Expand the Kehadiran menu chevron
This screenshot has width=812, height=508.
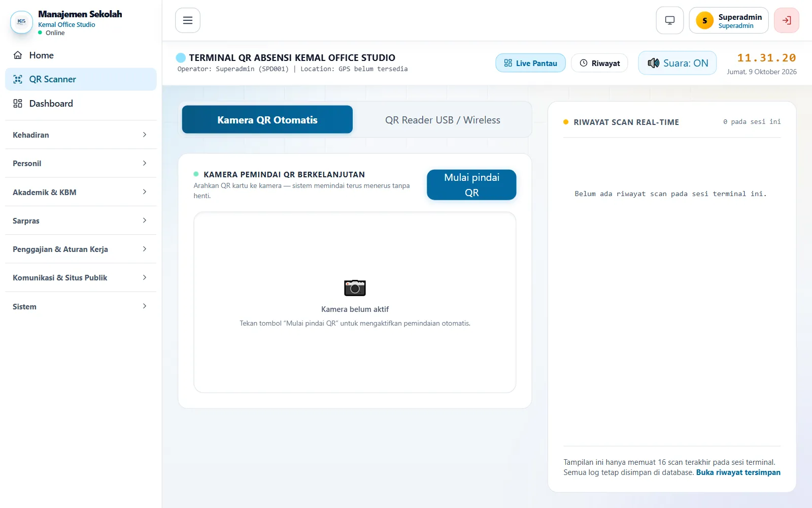point(145,135)
